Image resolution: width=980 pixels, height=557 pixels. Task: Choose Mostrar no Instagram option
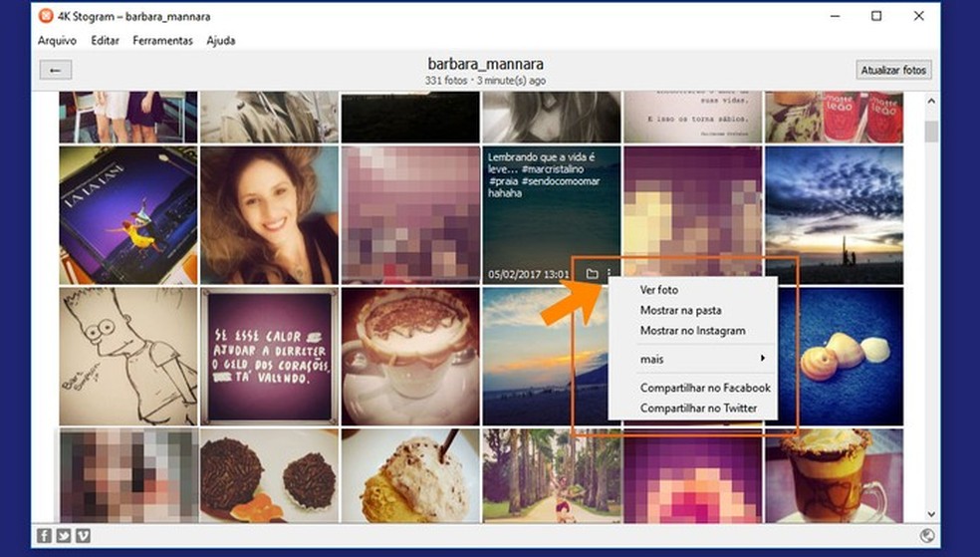tap(692, 331)
